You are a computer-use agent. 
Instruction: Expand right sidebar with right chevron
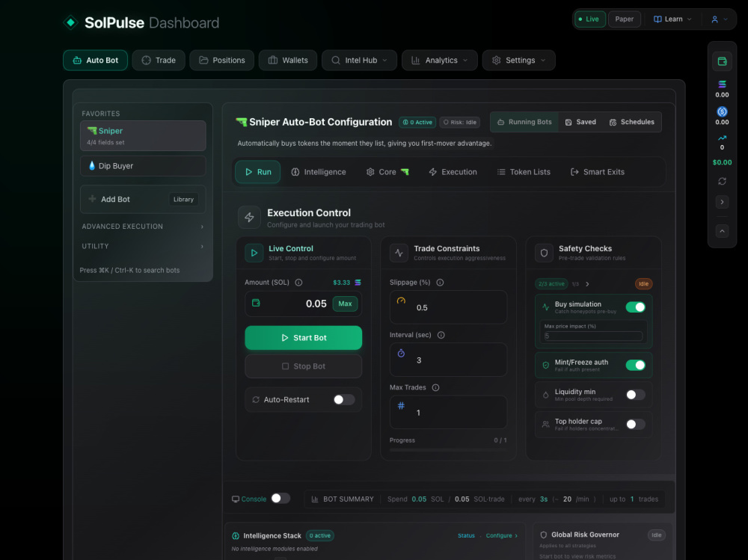coord(722,203)
